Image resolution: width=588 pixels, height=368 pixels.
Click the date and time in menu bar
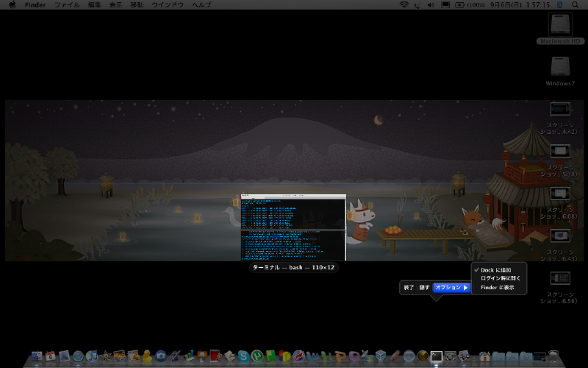[520, 5]
